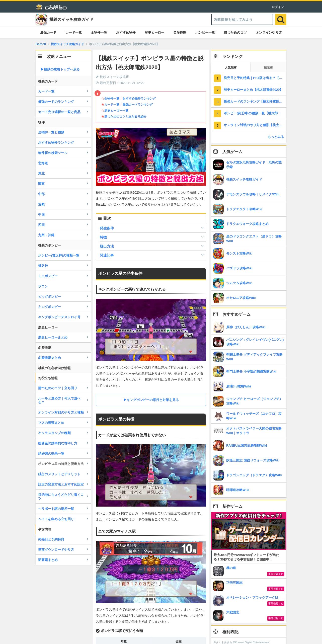Select 勝つためのコツ in top navigation

235,33
